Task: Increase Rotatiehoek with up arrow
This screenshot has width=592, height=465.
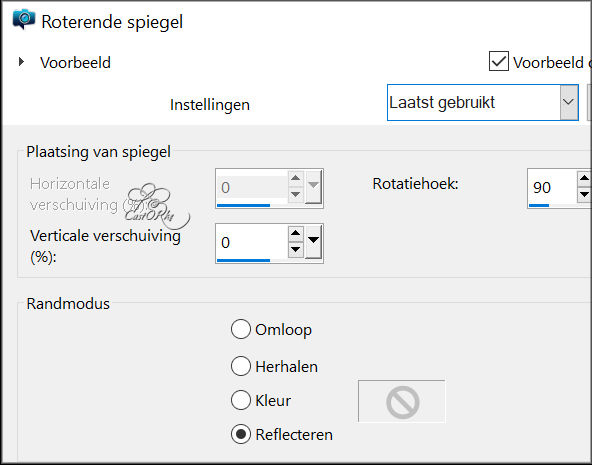Action: coord(584,178)
